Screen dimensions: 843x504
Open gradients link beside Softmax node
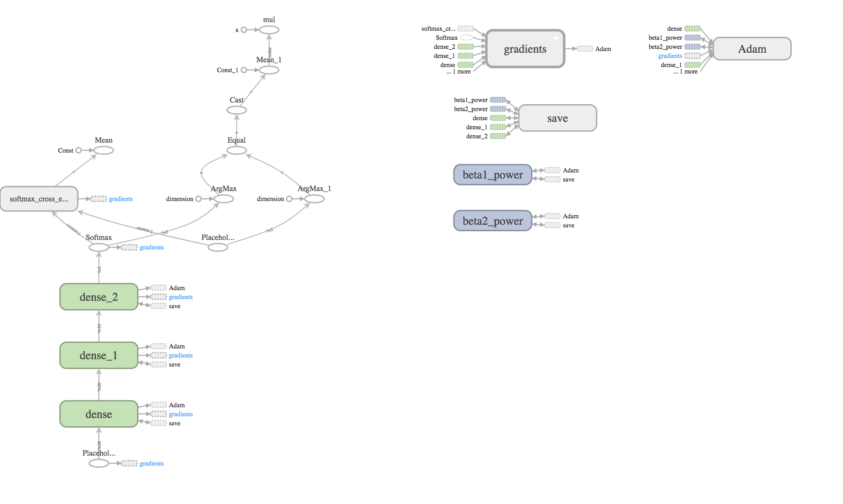[151, 247]
